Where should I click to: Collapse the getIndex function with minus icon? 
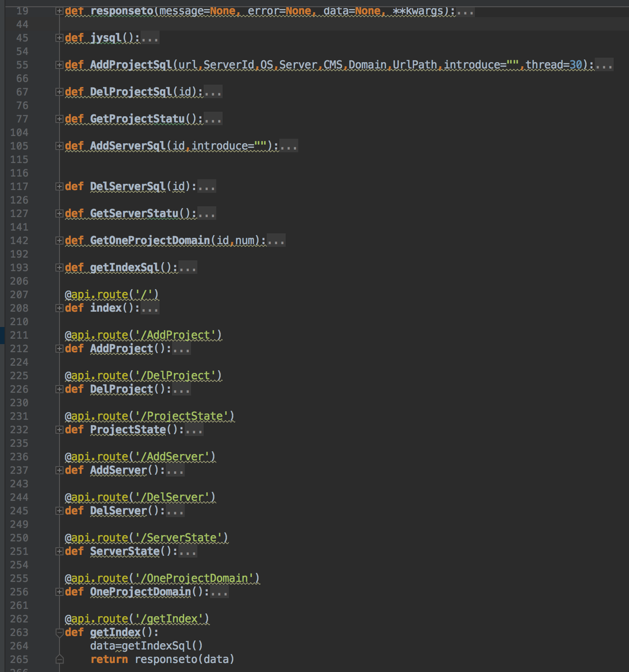59,632
